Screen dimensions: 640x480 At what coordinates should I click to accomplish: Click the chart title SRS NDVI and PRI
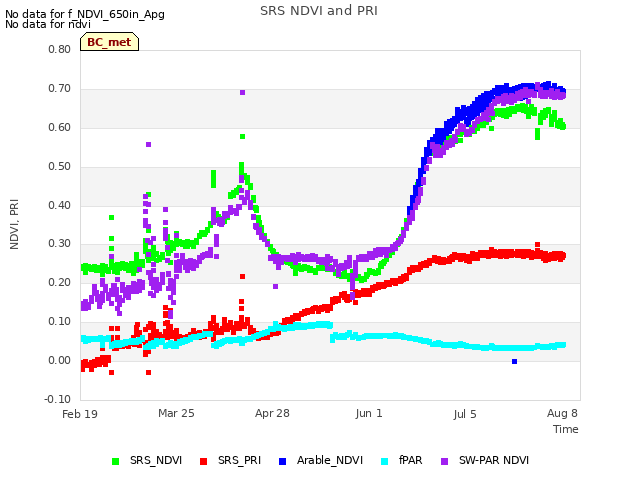[x=319, y=11]
